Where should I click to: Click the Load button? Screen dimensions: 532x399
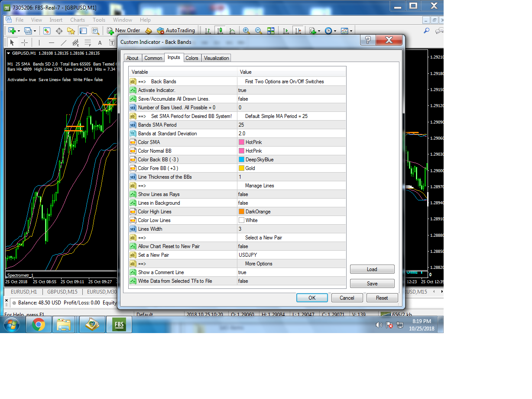pyautogui.click(x=372, y=269)
